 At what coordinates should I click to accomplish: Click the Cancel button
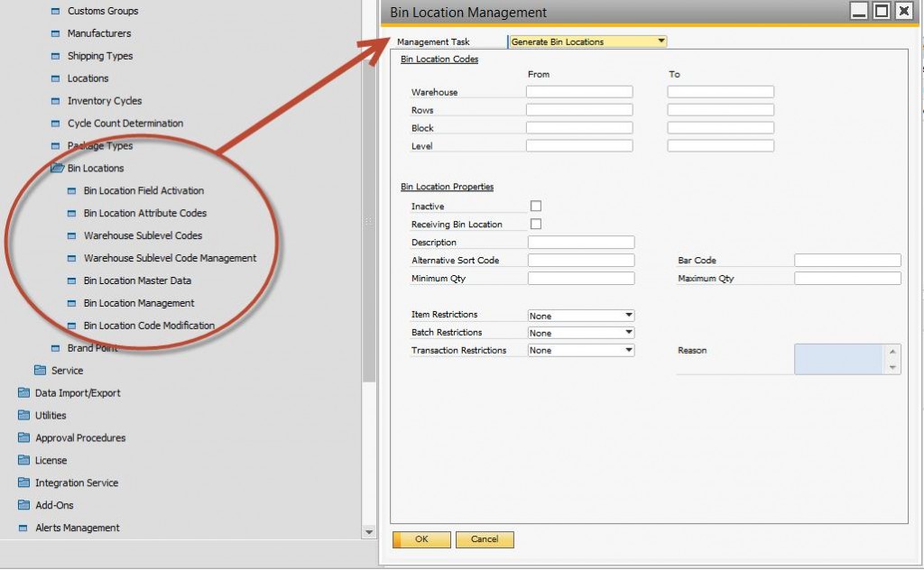[x=485, y=539]
